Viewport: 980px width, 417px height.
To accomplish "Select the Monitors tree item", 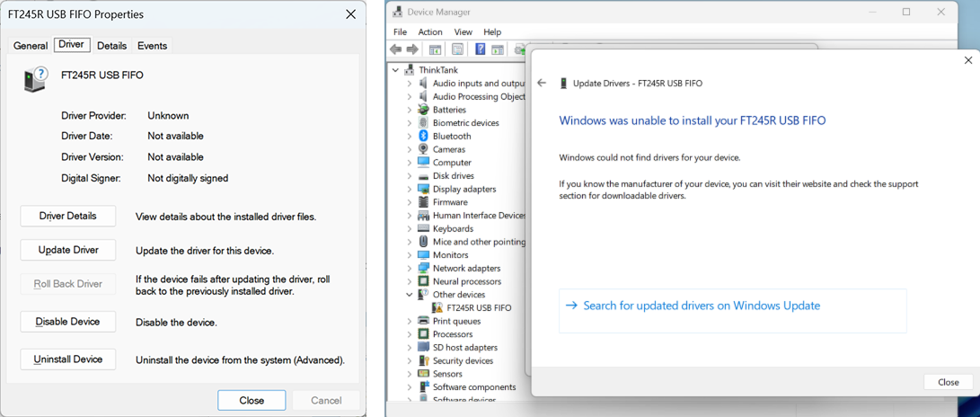I will click(x=451, y=255).
